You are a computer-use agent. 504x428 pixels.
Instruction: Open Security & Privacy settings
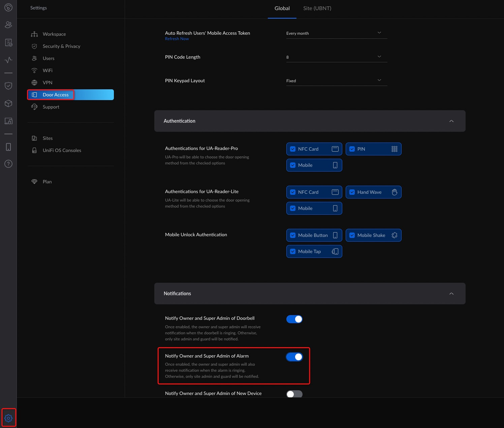point(61,46)
